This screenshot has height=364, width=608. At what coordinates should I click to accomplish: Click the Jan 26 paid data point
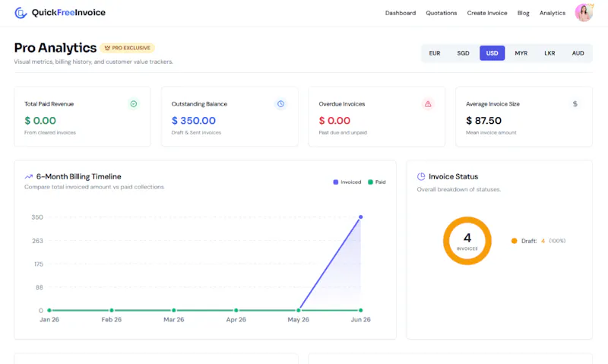[49, 310]
